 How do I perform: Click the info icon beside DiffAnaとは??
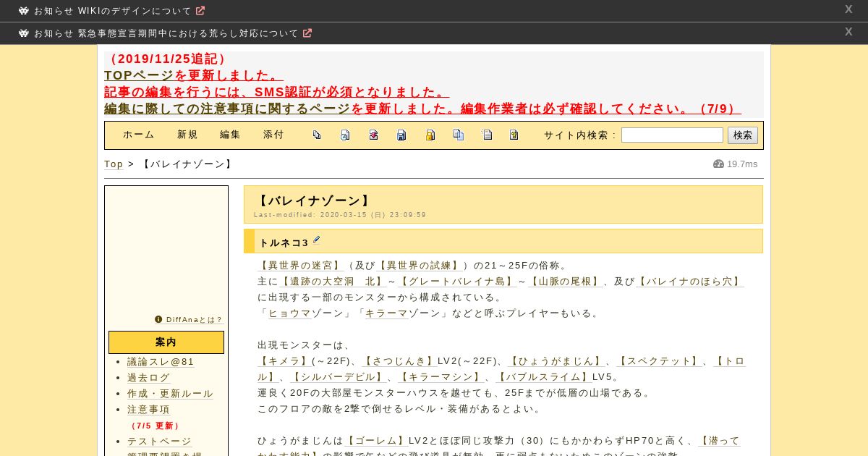click(x=158, y=319)
